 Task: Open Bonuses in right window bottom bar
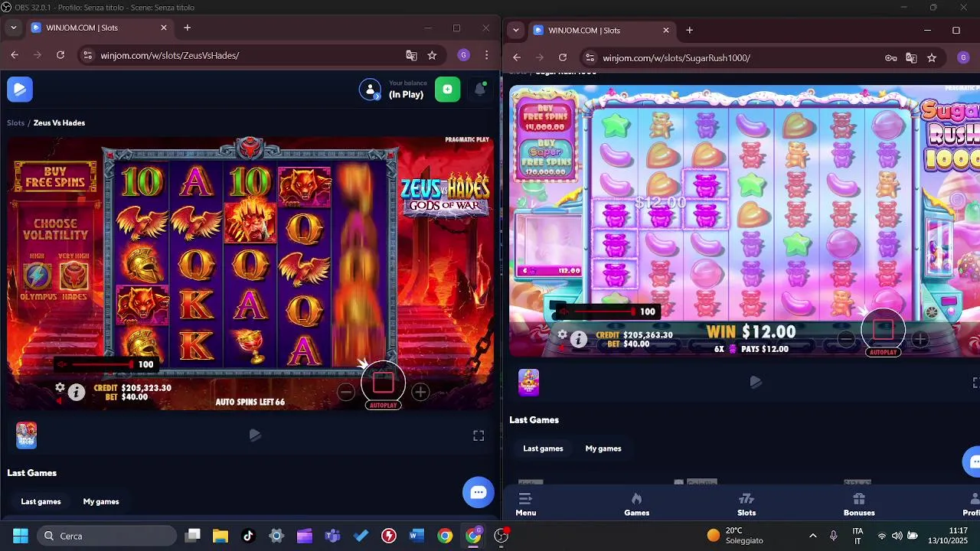(859, 505)
